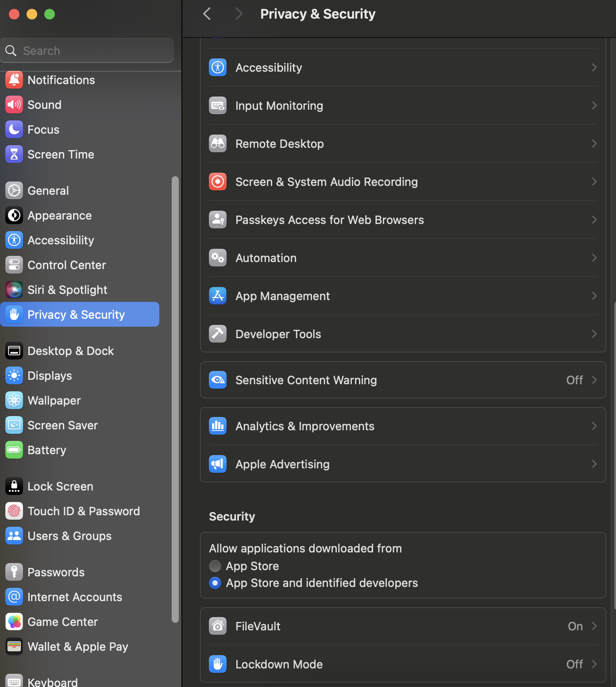Click the Remote Desktop binoculars icon
Screen dimensions: 616x687
(x=217, y=143)
